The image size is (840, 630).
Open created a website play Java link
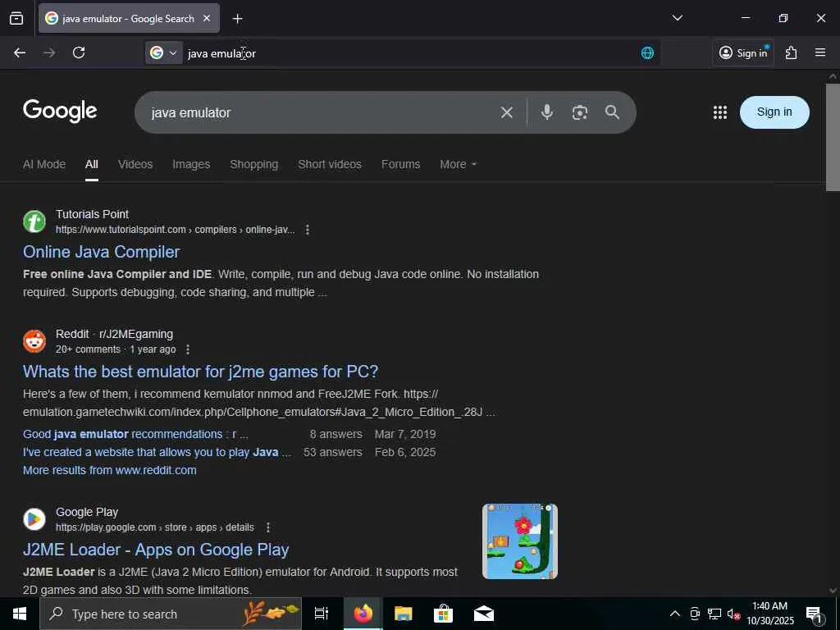coord(157,452)
